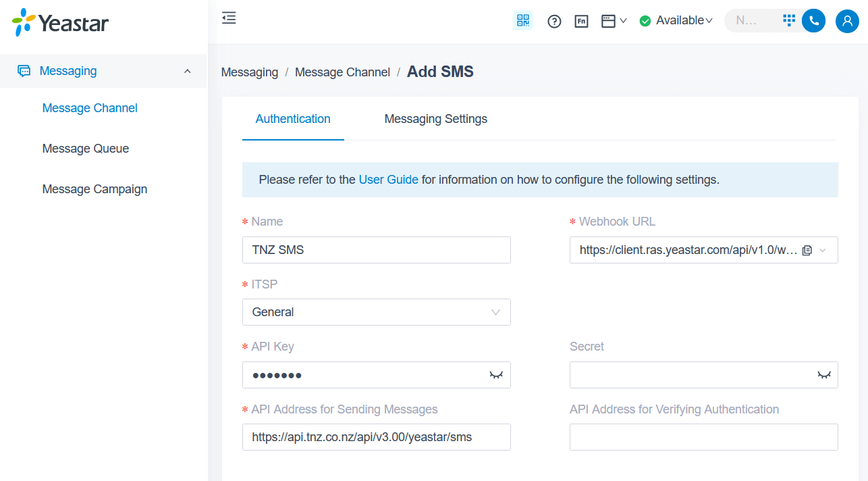The height and width of the screenshot is (481, 868).
Task: Select the Messaging chat bubble icon in sidebar
Action: point(25,70)
